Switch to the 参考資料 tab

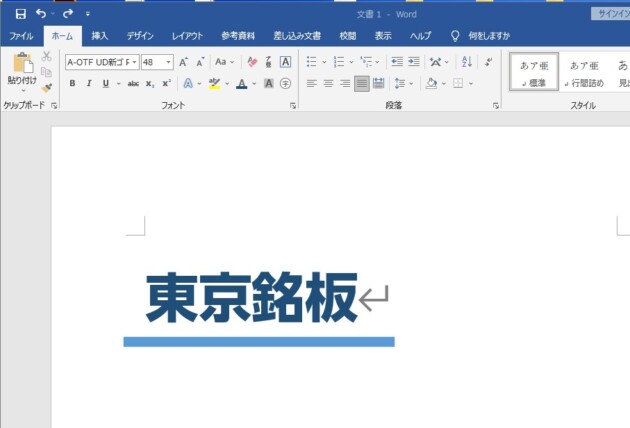click(238, 36)
